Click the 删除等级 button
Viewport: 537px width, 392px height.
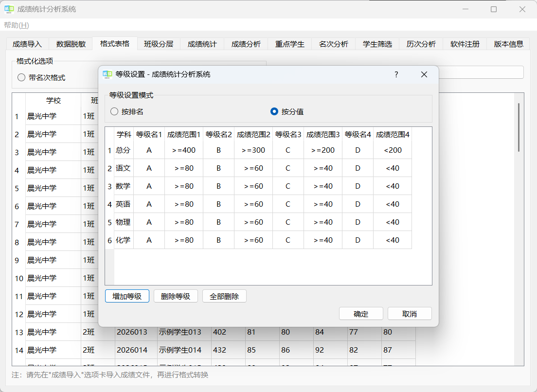[176, 296]
